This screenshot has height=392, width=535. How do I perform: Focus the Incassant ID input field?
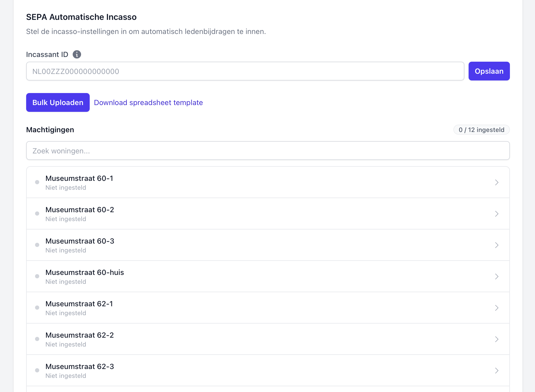coord(245,71)
